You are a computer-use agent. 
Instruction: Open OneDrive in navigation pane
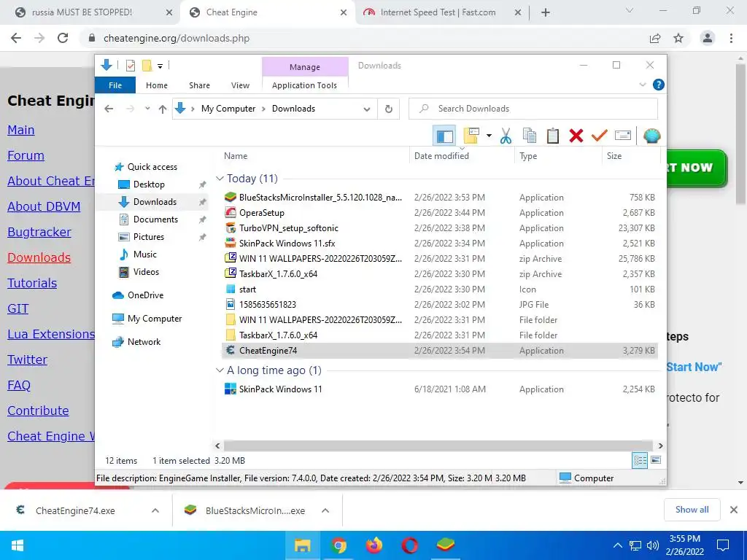coord(145,295)
